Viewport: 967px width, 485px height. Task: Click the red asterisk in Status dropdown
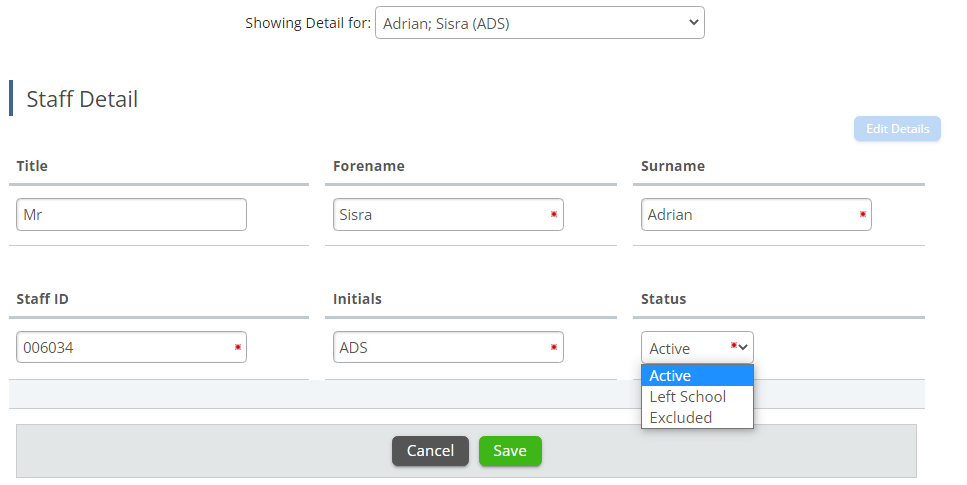[734, 346]
